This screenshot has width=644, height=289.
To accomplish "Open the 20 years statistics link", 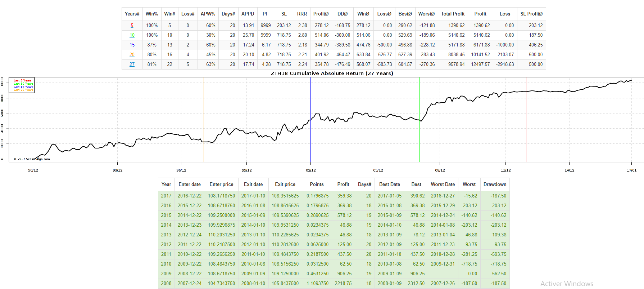I will [x=132, y=55].
